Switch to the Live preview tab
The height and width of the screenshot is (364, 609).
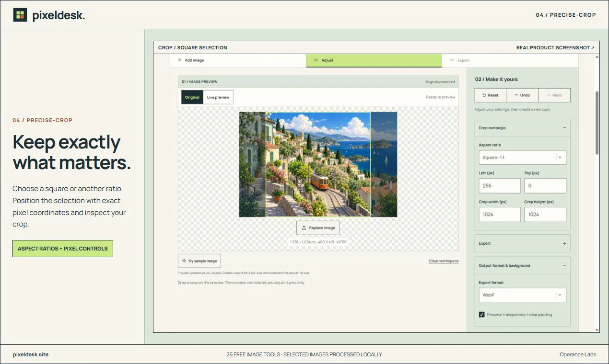pos(218,97)
